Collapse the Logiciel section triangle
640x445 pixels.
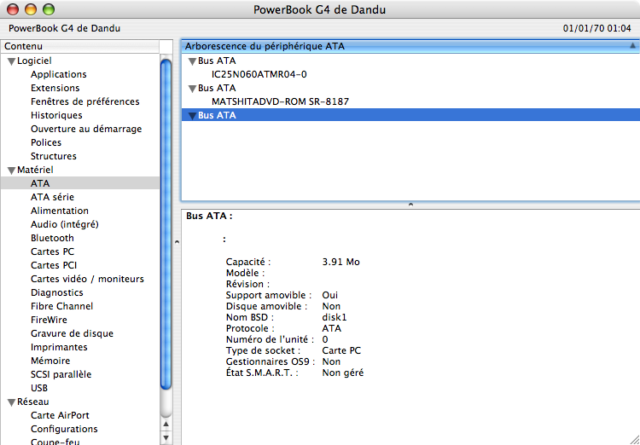point(11,62)
